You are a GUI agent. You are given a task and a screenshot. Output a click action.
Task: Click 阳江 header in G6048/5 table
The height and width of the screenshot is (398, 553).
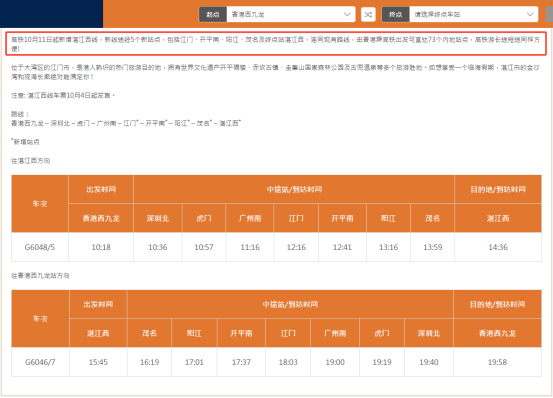(x=388, y=218)
